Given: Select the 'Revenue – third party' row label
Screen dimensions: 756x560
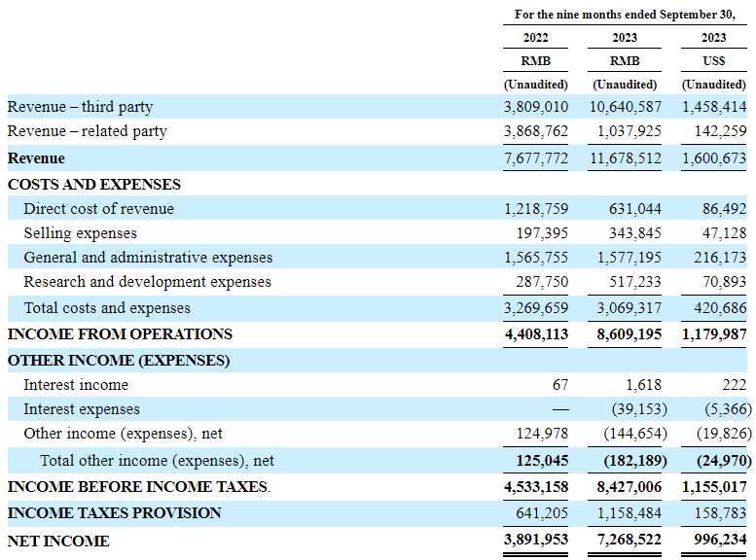Looking at the screenshot, I should pos(80,107).
